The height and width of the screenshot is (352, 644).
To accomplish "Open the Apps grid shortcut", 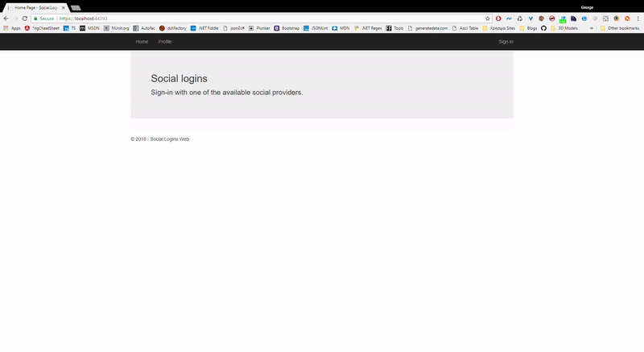I will 11,28.
